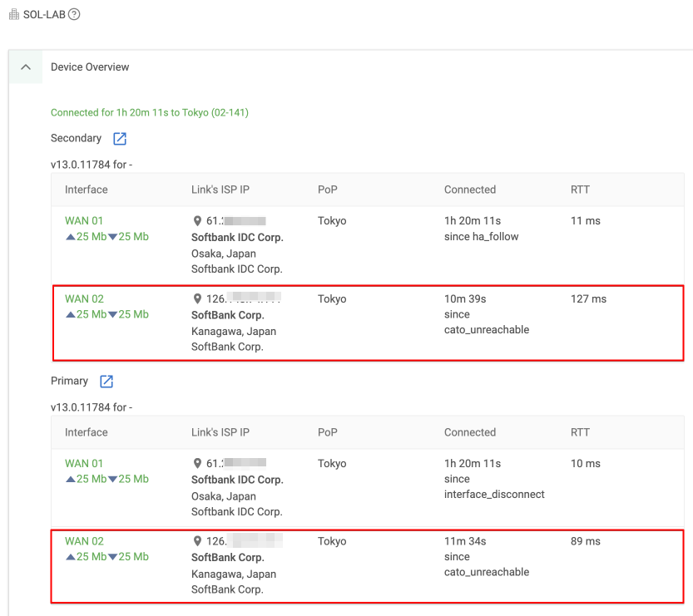Open the Primary socket external link icon

pyautogui.click(x=106, y=382)
